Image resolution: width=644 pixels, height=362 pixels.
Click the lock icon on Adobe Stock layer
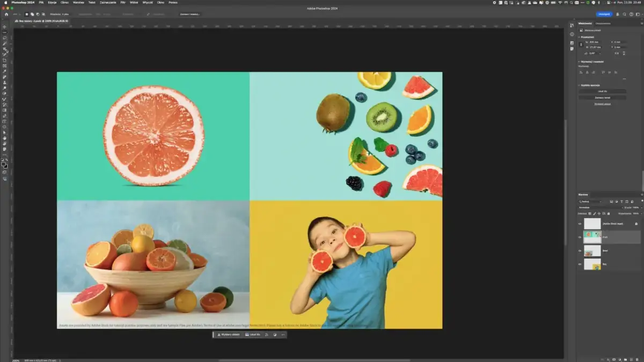[636, 224]
